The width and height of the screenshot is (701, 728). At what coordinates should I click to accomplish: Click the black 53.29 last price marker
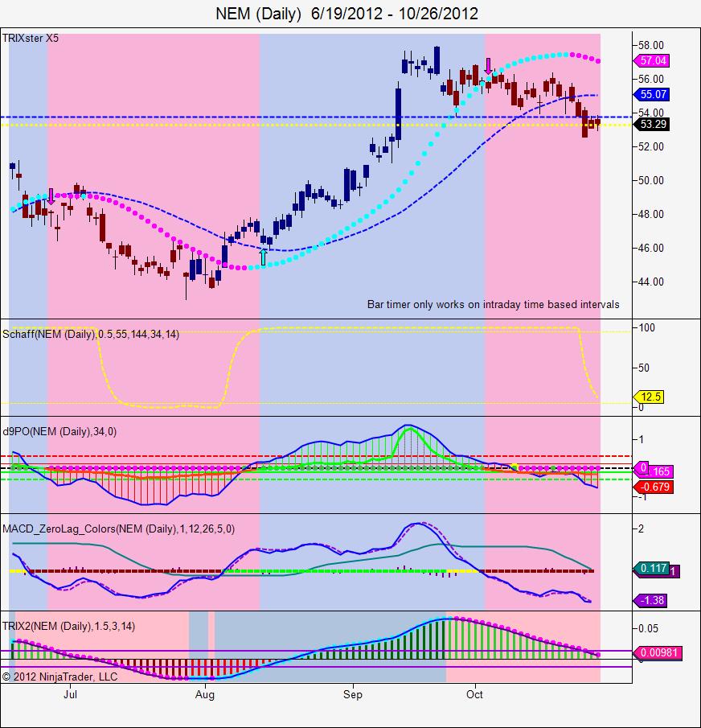[x=651, y=124]
